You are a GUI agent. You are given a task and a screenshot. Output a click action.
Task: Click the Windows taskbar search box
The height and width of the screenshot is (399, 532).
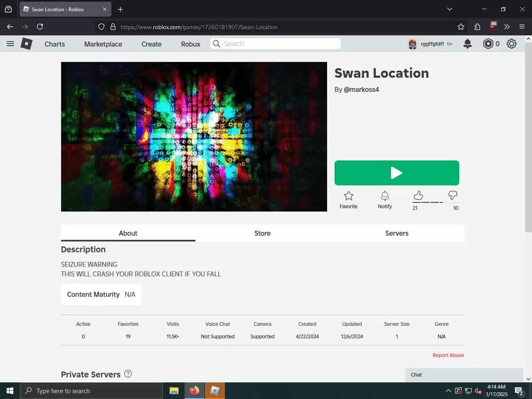point(91,391)
